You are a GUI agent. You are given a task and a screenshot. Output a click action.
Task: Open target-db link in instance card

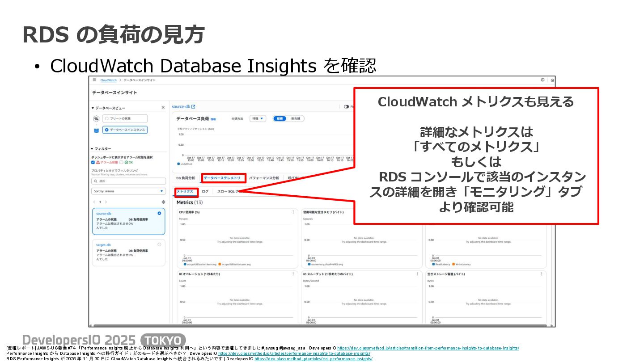103,245
